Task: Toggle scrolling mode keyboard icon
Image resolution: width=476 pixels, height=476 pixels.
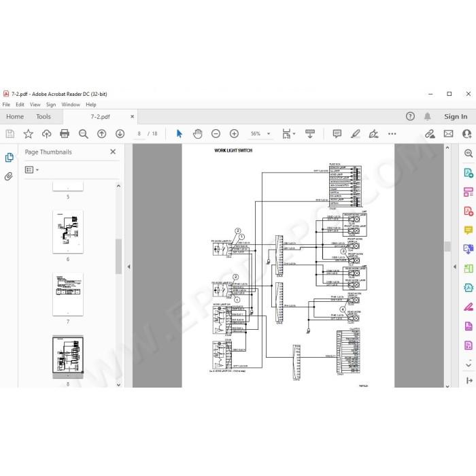Action: pyautogui.click(x=310, y=133)
